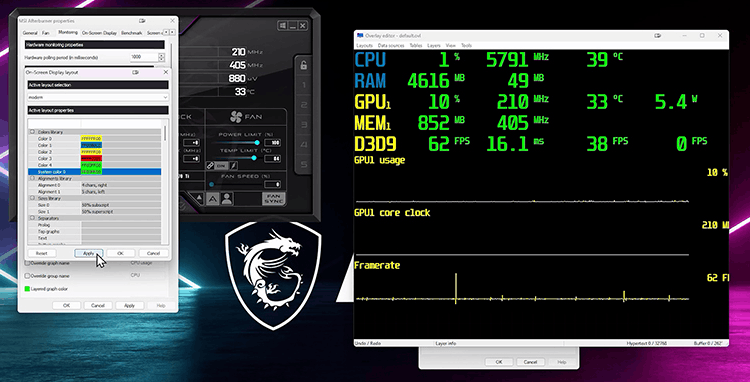Image resolution: width=750 pixels, height=382 pixels.
Task: Collapse the Alignments library group
Action: (x=33, y=178)
